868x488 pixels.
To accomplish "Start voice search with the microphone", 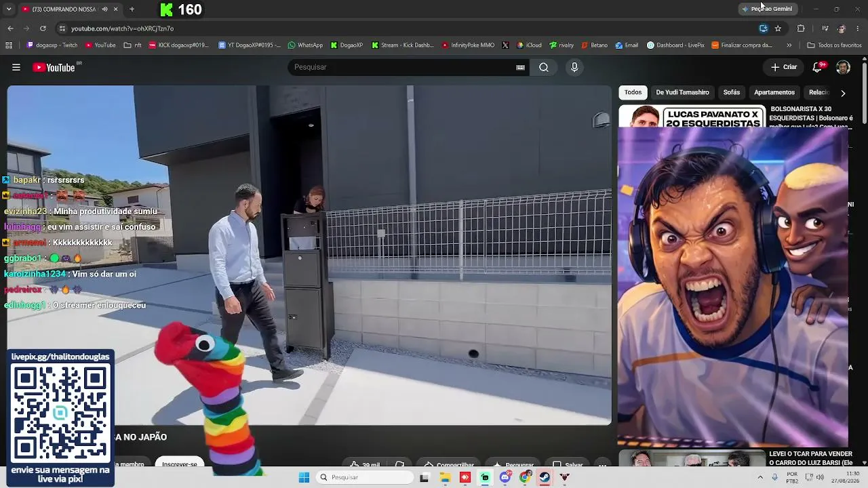I will (x=574, y=67).
